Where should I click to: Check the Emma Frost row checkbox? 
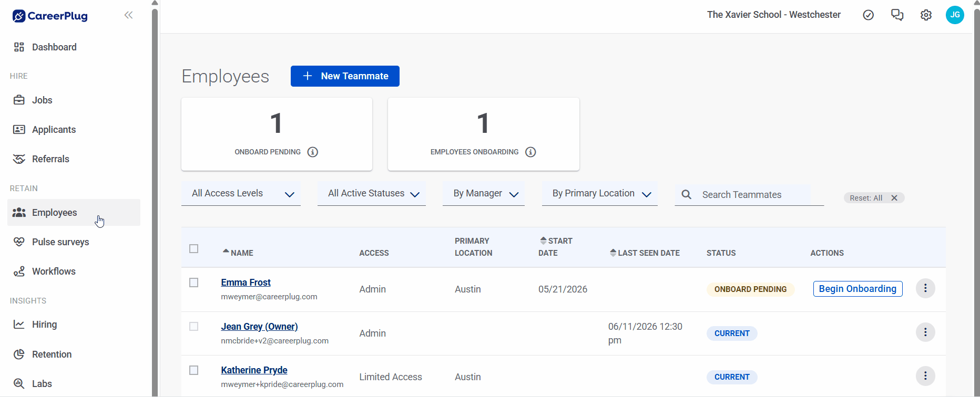[x=194, y=283]
